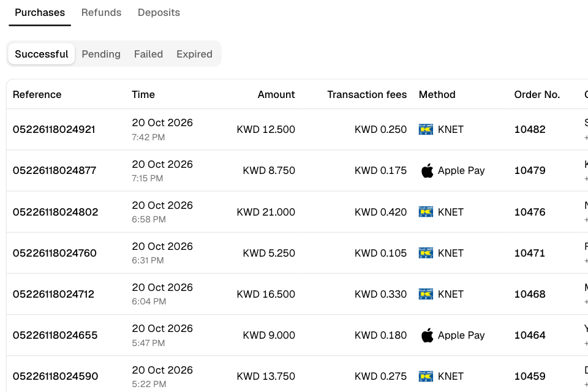The image size is (588, 392).
Task: Click the Order No. column header
Action: [x=537, y=94]
